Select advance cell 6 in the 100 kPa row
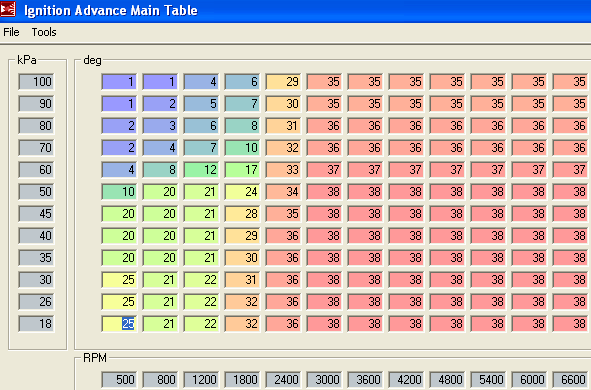This screenshot has width=591, height=390. click(x=242, y=82)
